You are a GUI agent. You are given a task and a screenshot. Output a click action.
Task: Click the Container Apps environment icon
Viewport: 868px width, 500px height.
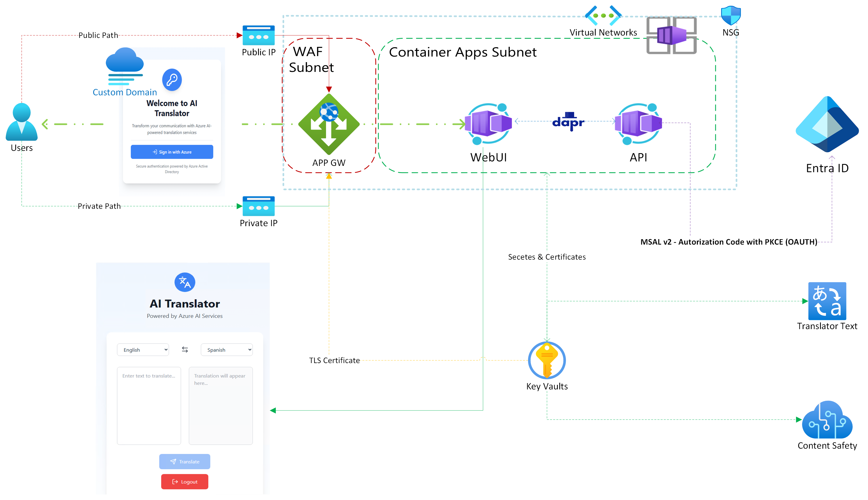click(x=672, y=35)
